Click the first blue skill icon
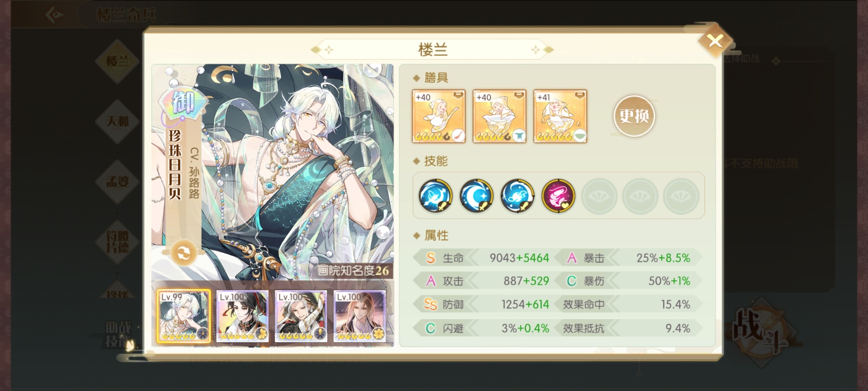868x391 pixels. tap(435, 195)
